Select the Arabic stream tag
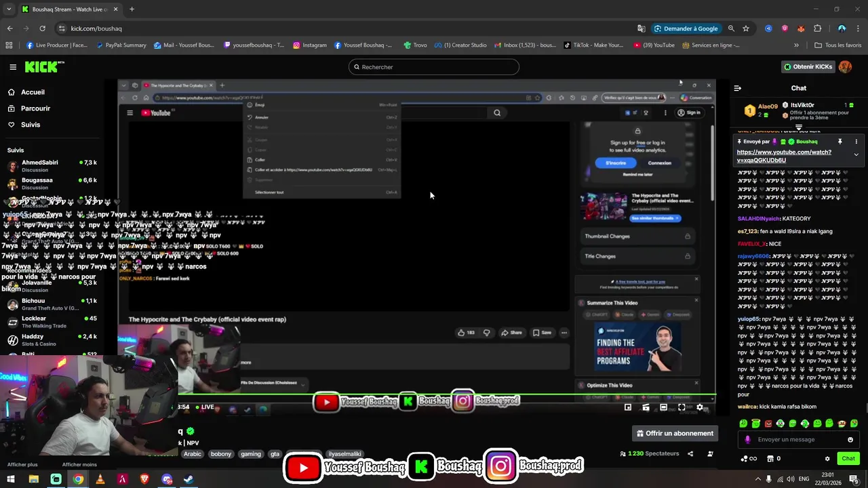Viewport: 868px width, 488px height. (x=193, y=454)
